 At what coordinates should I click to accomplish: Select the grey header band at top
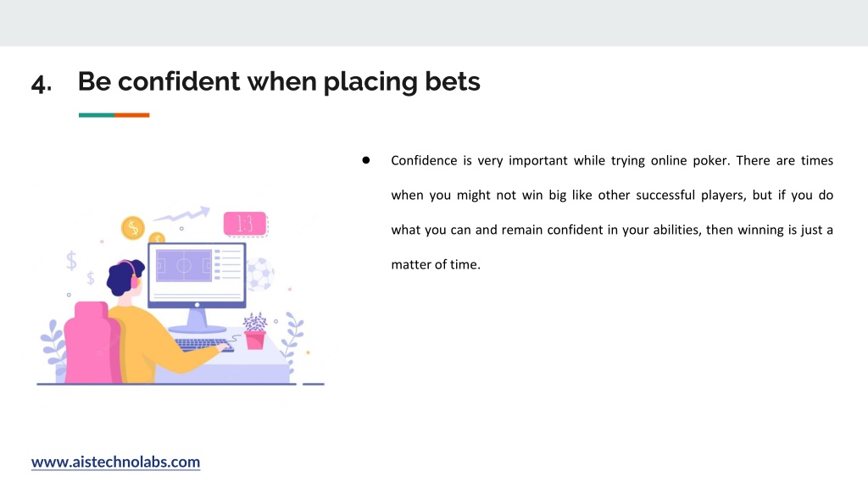(x=434, y=23)
